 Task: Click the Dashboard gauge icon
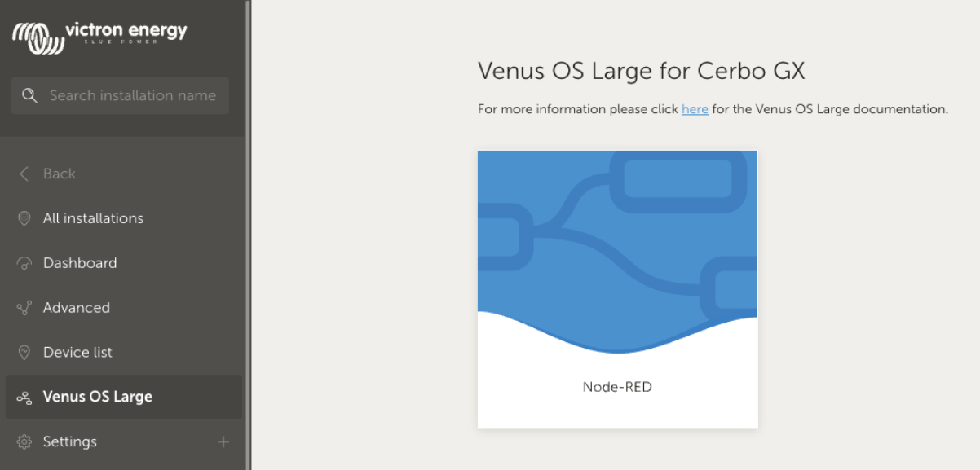24,263
